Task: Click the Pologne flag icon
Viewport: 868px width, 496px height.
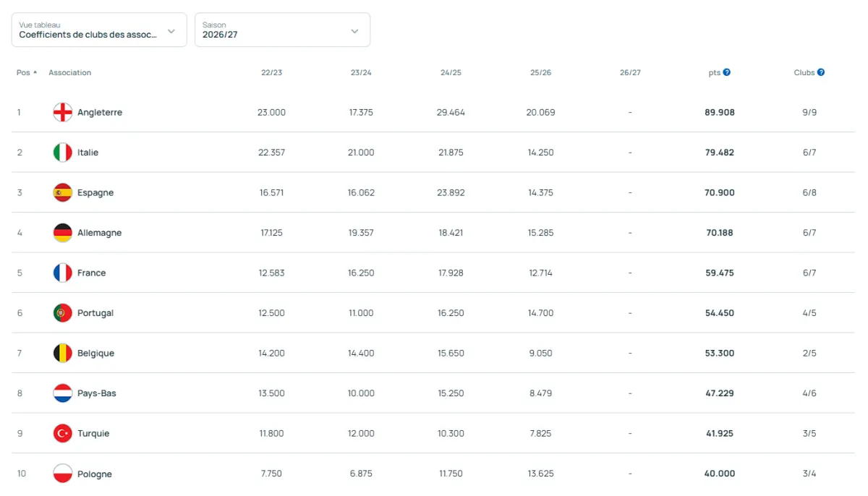Action: pyautogui.click(x=63, y=474)
